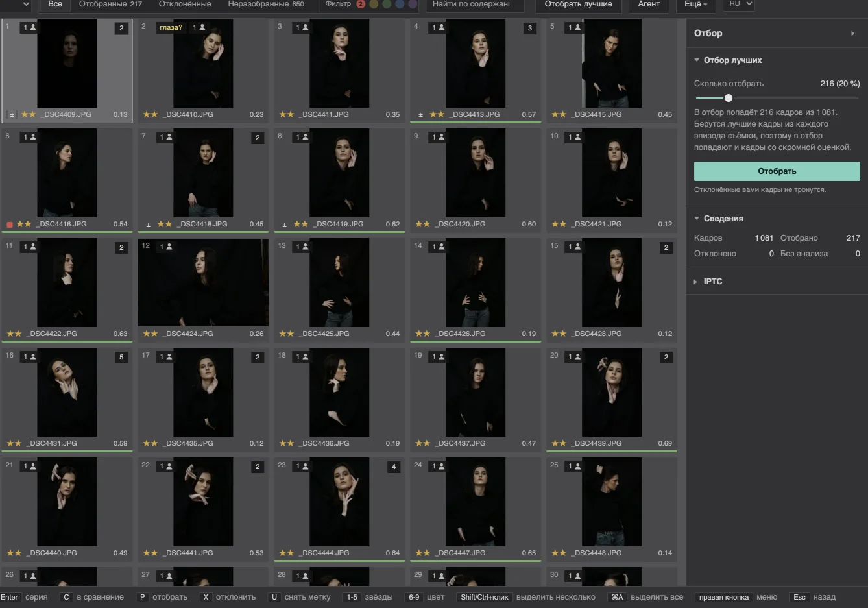Click the 0.69 score of _DSC4439.JPG
Screen dimensions: 868x608
[x=665, y=443]
